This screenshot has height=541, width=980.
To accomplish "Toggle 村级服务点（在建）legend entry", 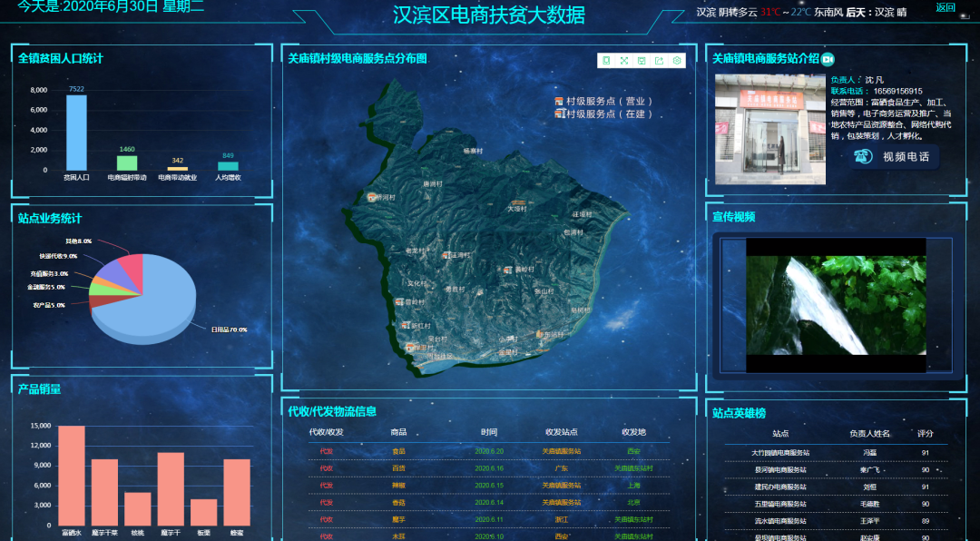I will [x=603, y=113].
